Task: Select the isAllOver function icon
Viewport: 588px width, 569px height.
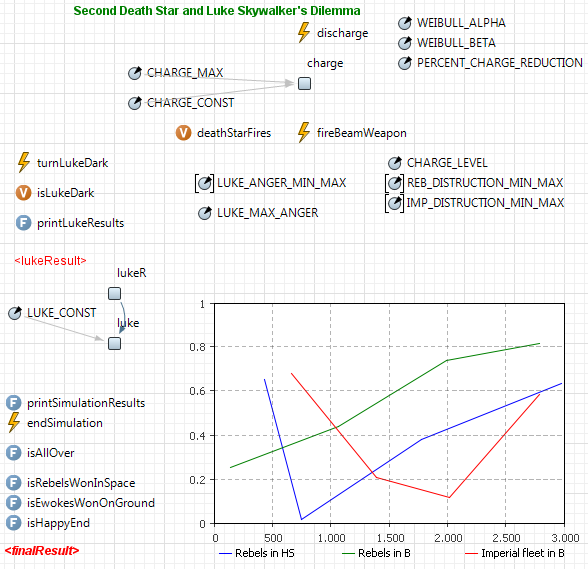Action: click(14, 453)
